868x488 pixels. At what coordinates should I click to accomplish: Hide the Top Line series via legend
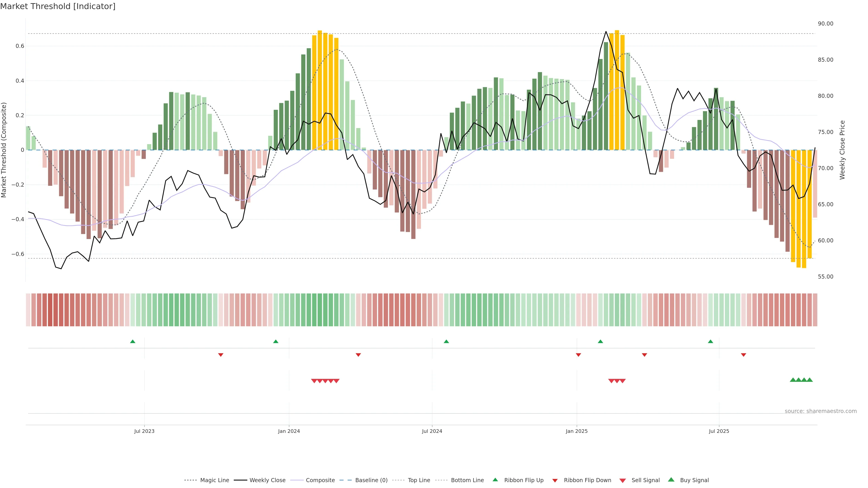tap(419, 480)
